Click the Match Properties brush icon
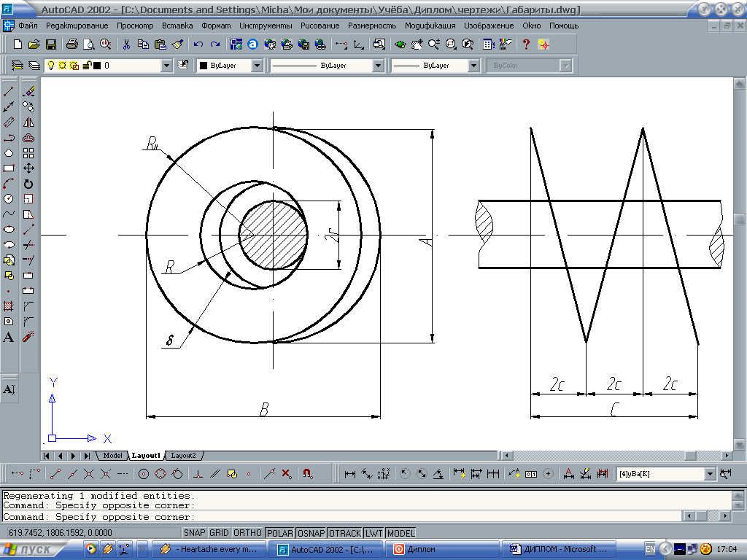Image resolution: width=747 pixels, height=560 pixels. 177,44
